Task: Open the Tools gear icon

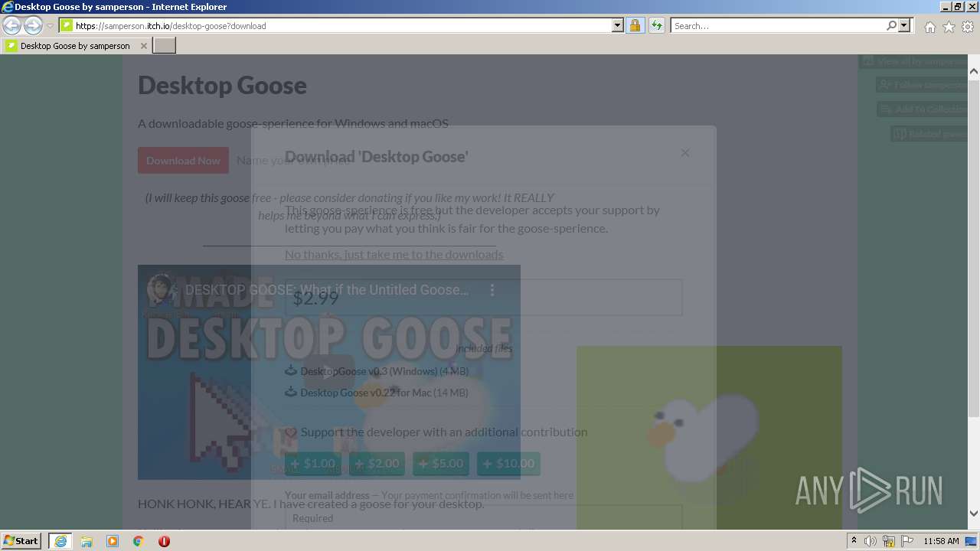Action: coord(968,27)
